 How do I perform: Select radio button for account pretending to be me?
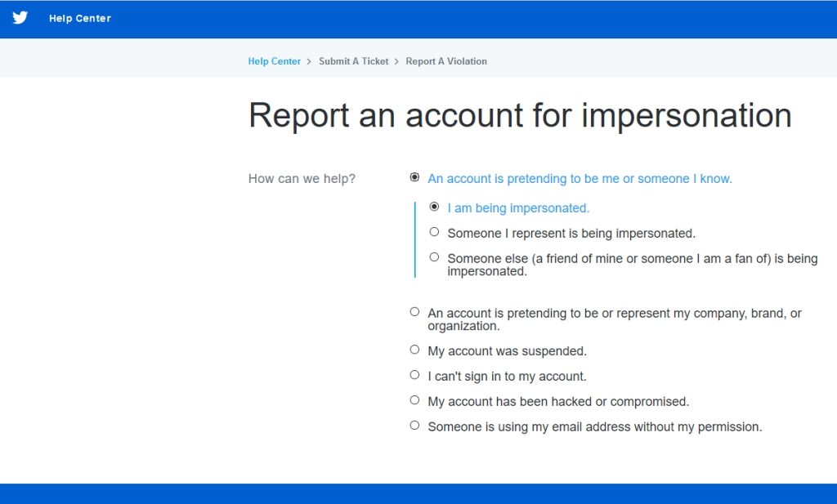tap(414, 177)
